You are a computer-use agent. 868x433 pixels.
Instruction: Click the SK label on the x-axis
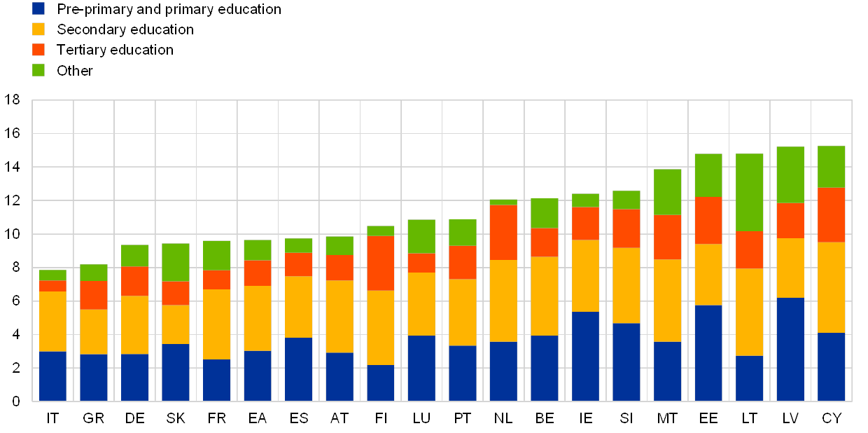pos(176,418)
